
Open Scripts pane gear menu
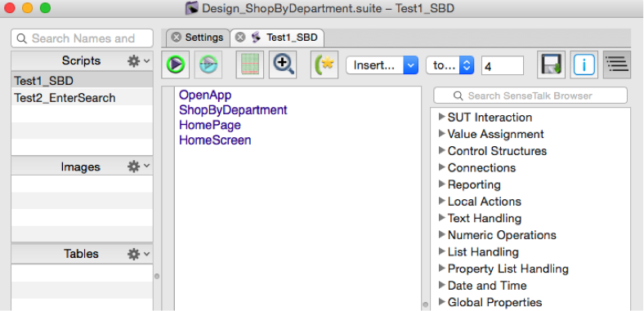pyautogui.click(x=138, y=61)
